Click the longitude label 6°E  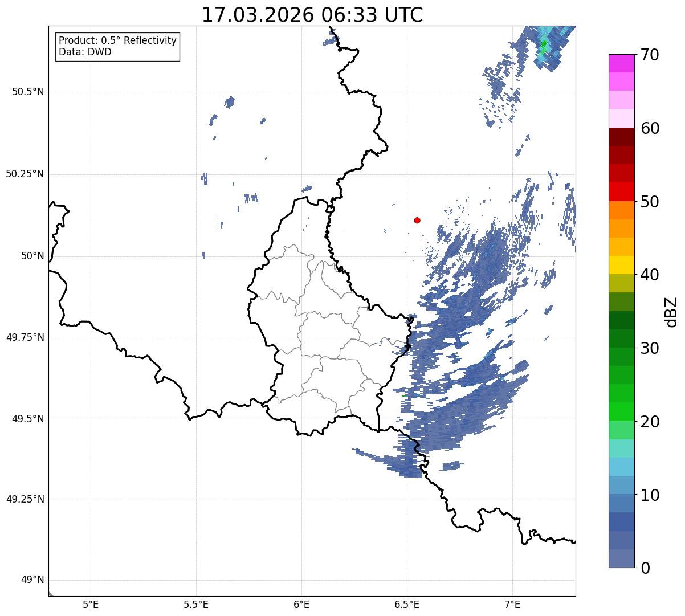coord(301,605)
